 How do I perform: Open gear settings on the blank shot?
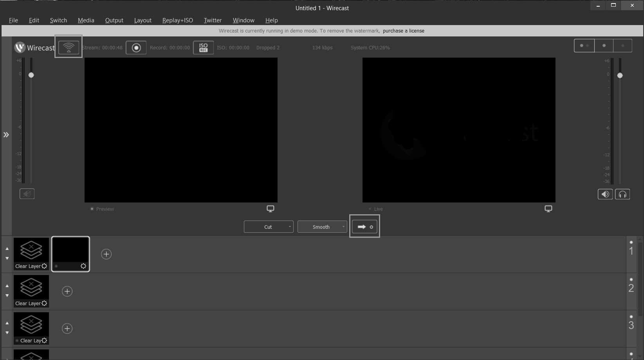point(83,266)
